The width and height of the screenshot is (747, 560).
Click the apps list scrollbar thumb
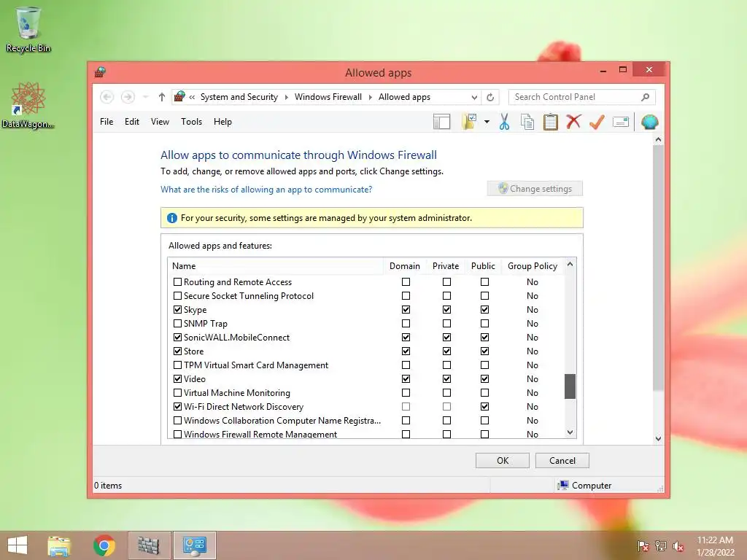pos(570,386)
